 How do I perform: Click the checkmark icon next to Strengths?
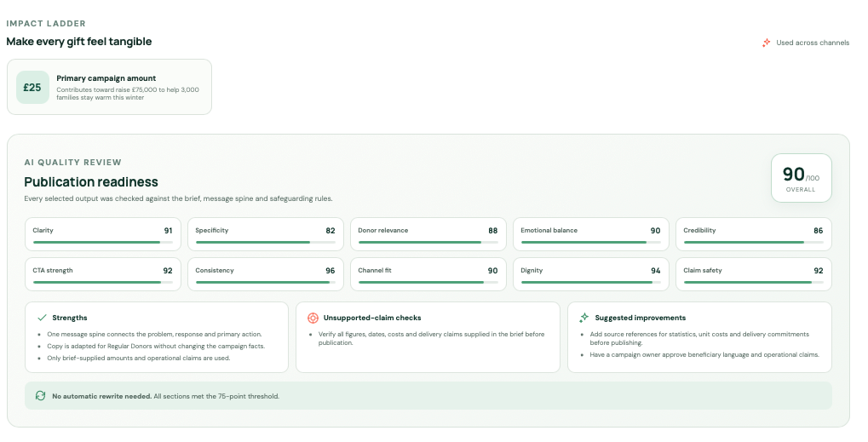[x=42, y=318]
